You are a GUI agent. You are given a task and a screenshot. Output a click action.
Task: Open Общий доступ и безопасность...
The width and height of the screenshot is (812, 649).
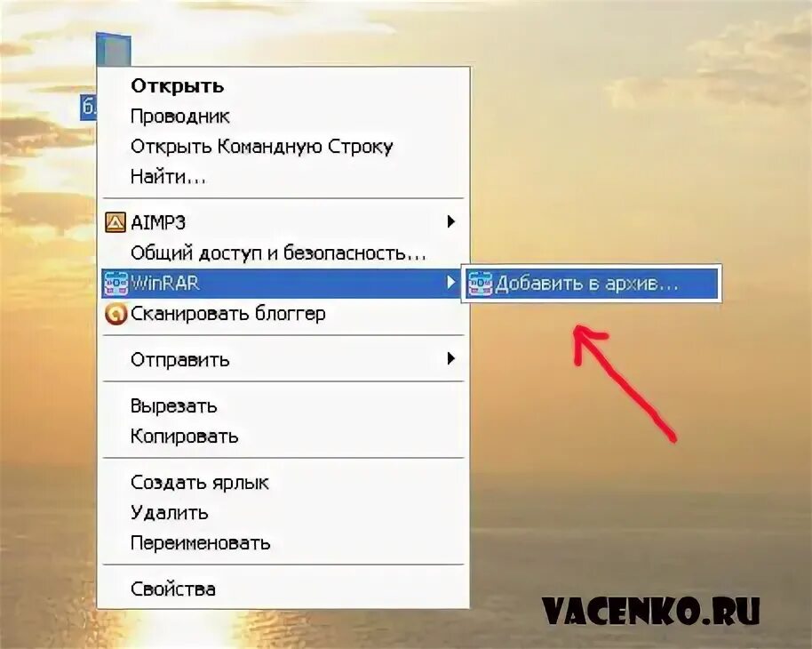tap(278, 253)
